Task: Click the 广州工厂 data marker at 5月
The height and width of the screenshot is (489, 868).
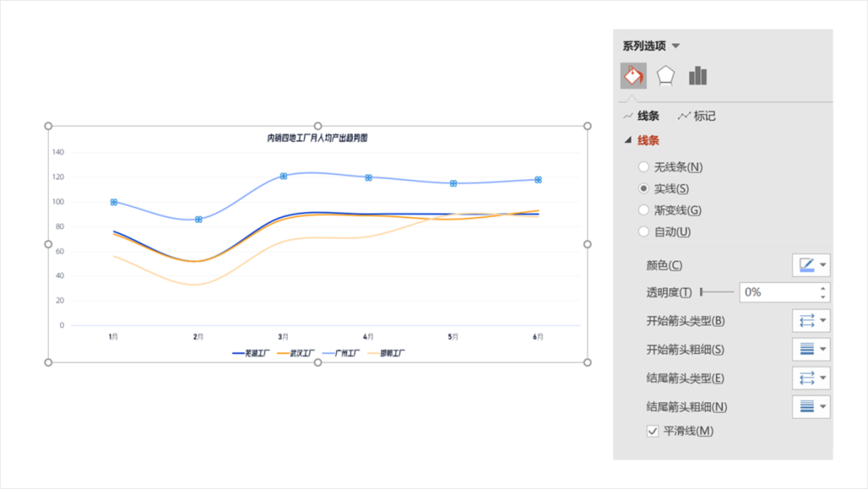Action: [452, 183]
